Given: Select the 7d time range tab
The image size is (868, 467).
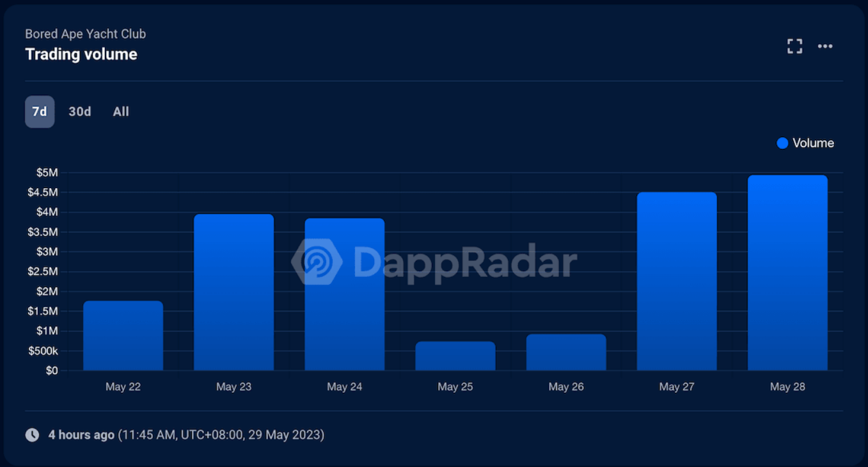Looking at the screenshot, I should click(40, 112).
